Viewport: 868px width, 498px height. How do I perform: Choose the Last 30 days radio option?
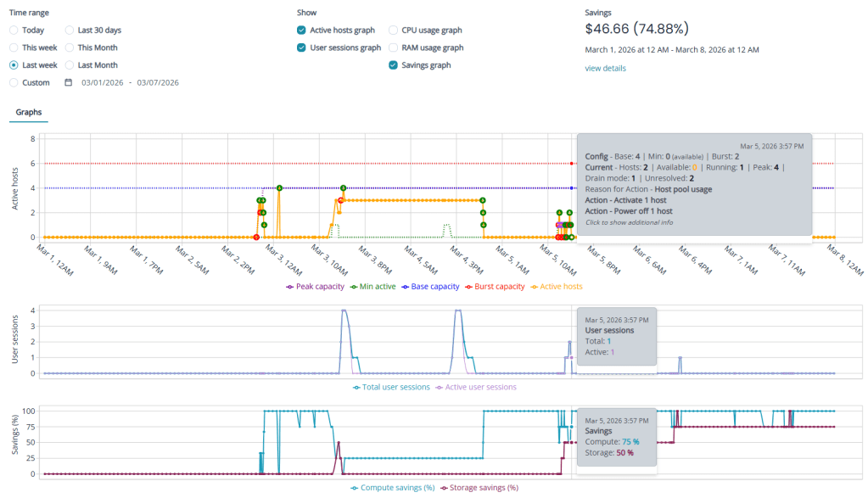[70, 31]
